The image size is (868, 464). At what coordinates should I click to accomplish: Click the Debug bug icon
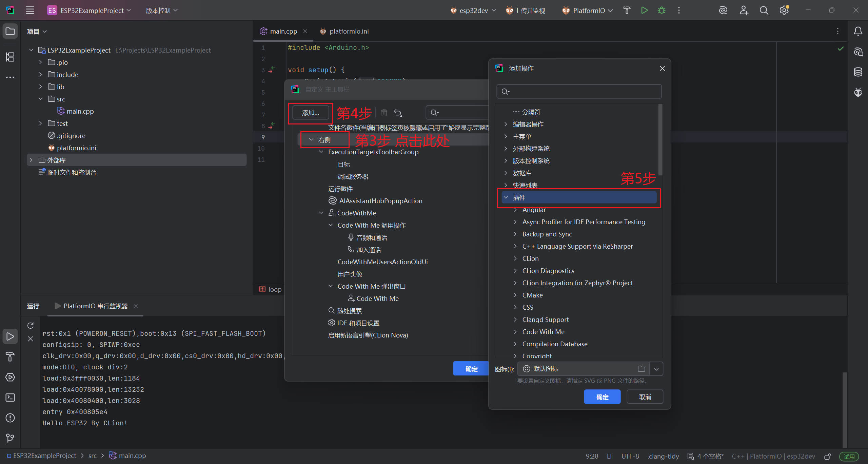662,10
